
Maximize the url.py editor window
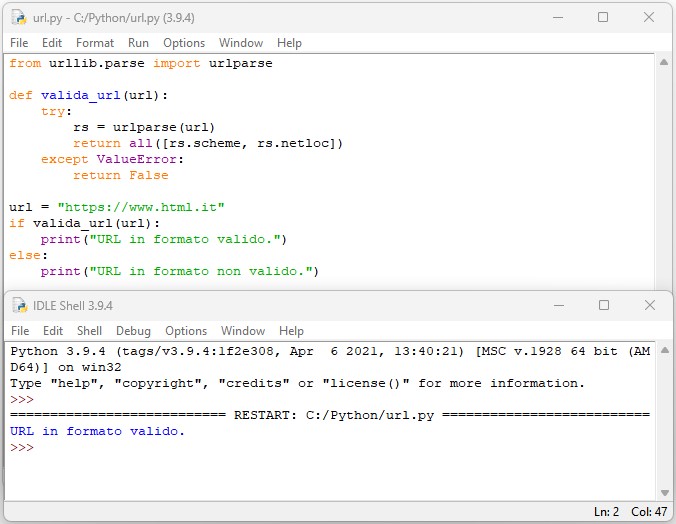click(x=603, y=17)
